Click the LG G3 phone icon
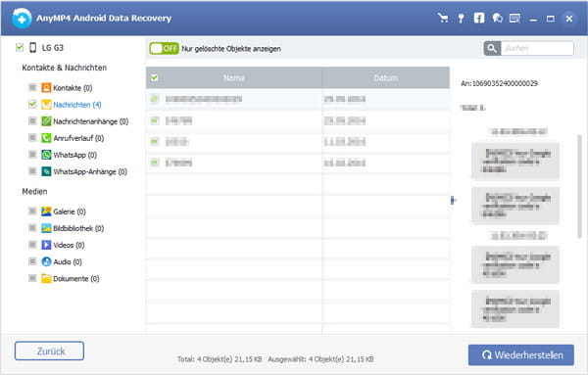 [33, 48]
